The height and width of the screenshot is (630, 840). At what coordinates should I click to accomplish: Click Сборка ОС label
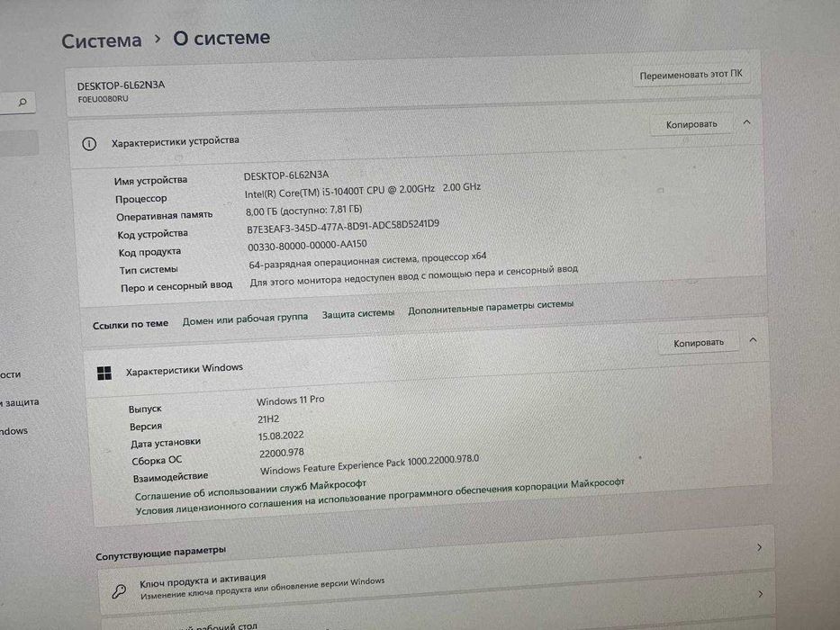[x=157, y=461]
